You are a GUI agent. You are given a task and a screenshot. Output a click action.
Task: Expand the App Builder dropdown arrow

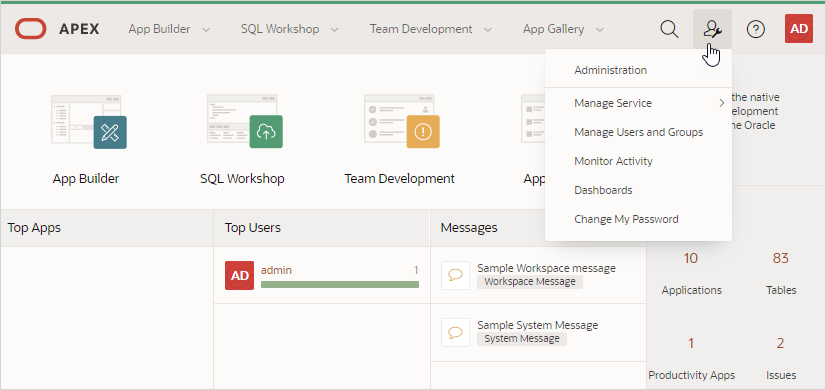tap(206, 30)
